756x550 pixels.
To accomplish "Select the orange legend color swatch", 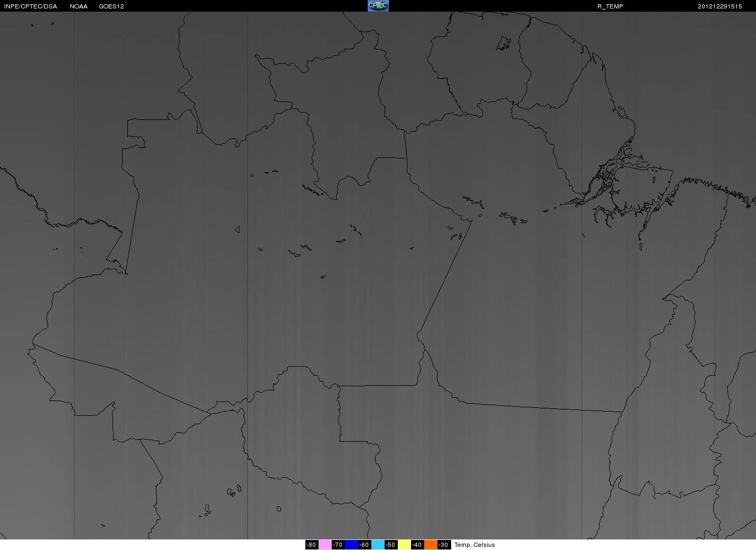I will pyautogui.click(x=431, y=545).
